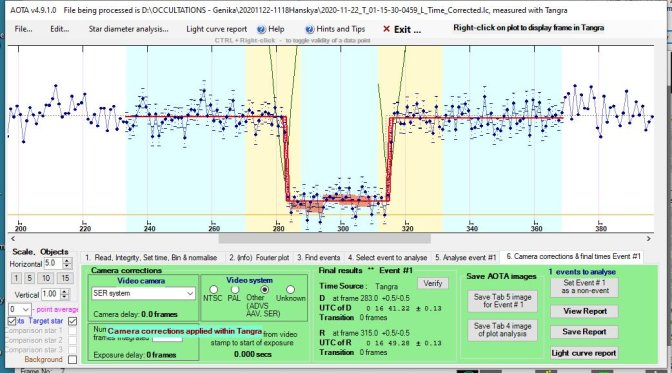
Task: Toggle the Comparison star 2 checkbox
Action: coord(72,340)
